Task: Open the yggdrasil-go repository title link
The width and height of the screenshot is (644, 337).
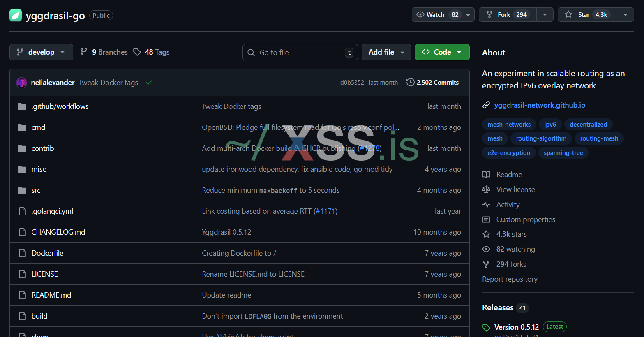Action: tap(55, 16)
